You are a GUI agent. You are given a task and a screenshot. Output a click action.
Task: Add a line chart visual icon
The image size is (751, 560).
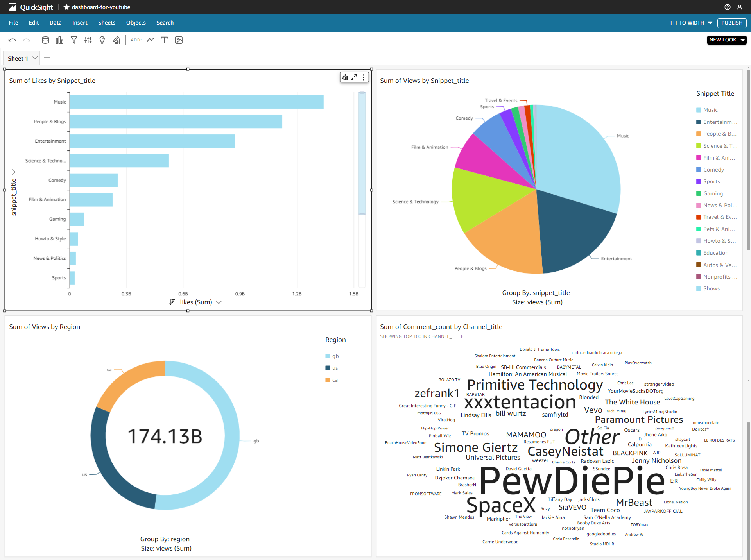151,40
